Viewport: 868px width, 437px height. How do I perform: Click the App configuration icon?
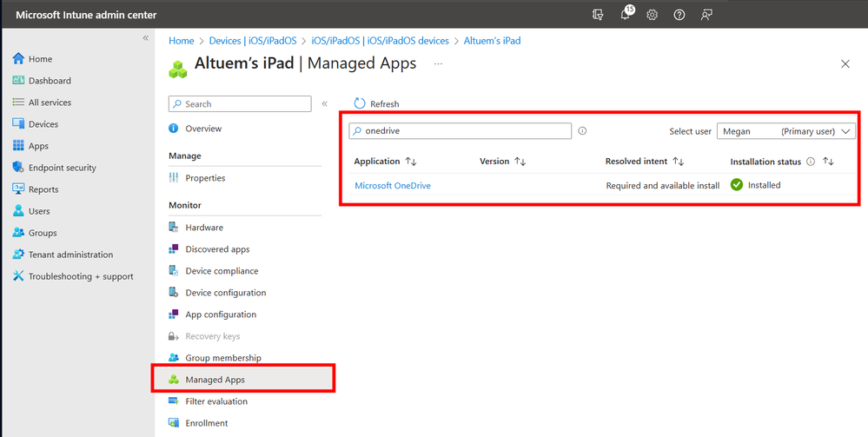pos(173,314)
